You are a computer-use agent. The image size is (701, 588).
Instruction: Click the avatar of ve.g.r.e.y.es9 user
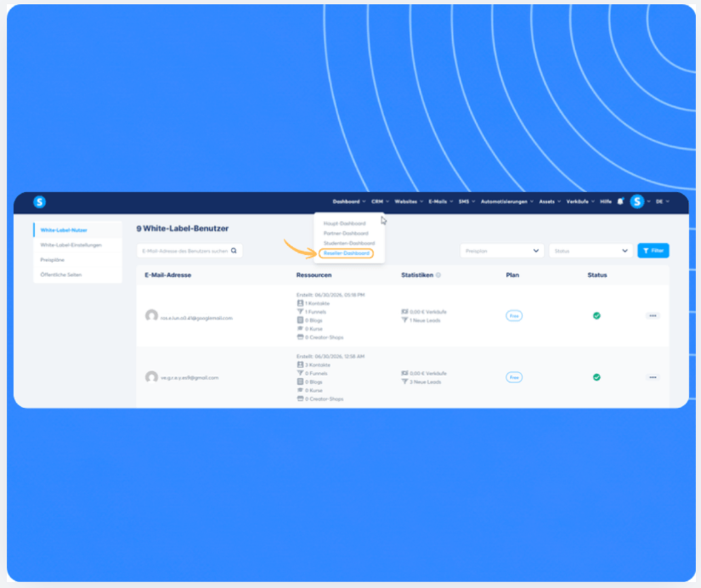pos(151,377)
